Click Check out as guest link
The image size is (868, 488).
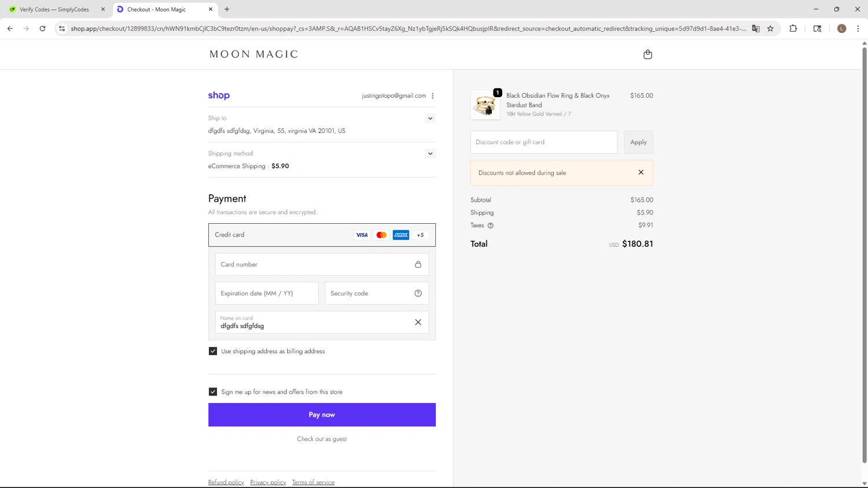[x=322, y=439]
